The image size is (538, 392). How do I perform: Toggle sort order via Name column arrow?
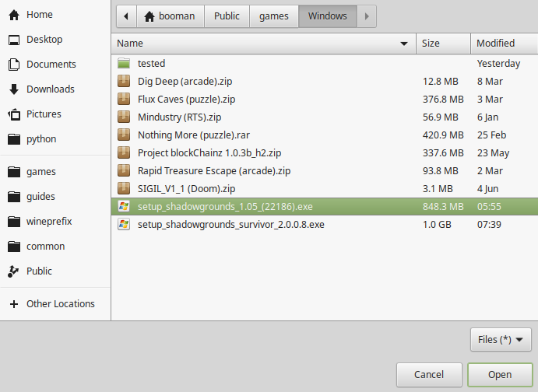404,44
